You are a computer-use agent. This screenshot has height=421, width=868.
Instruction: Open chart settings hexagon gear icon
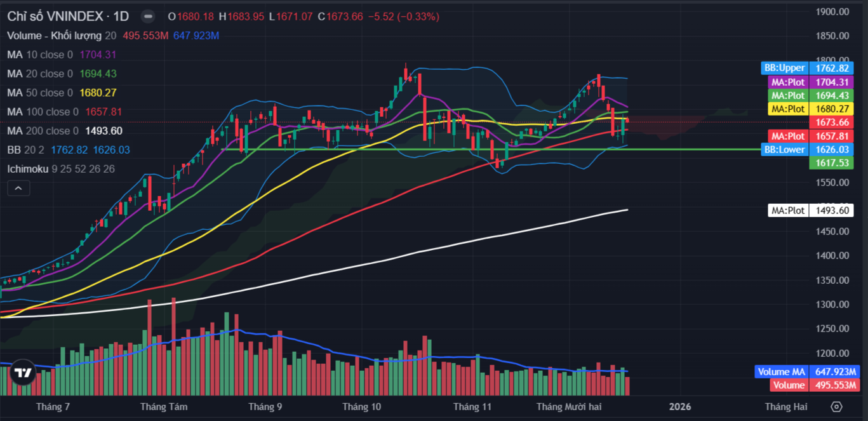[x=836, y=406]
